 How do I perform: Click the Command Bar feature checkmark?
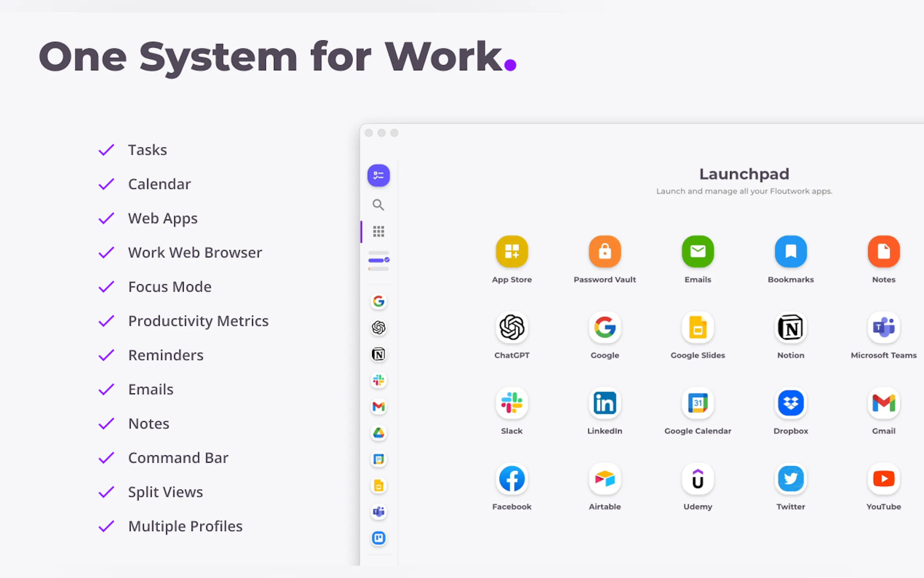pyautogui.click(x=106, y=458)
